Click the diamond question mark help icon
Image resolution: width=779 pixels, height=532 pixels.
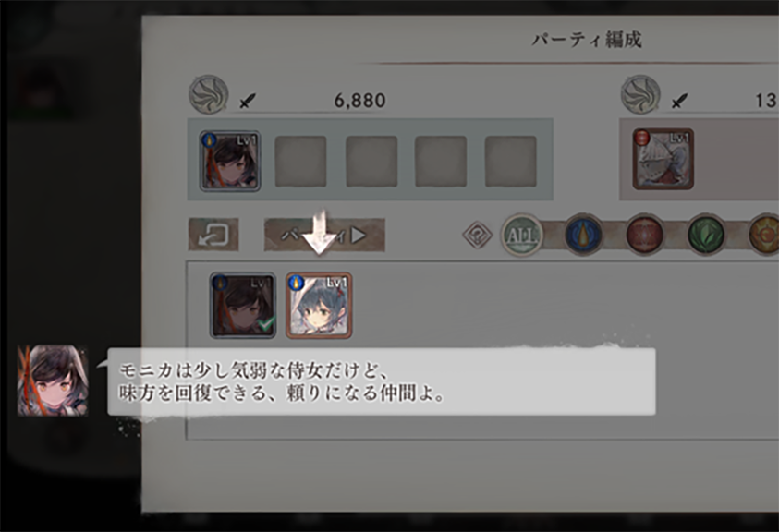477,235
